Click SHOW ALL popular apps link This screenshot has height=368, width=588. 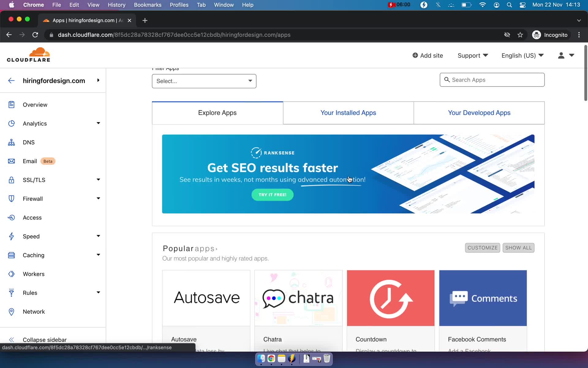518,247
